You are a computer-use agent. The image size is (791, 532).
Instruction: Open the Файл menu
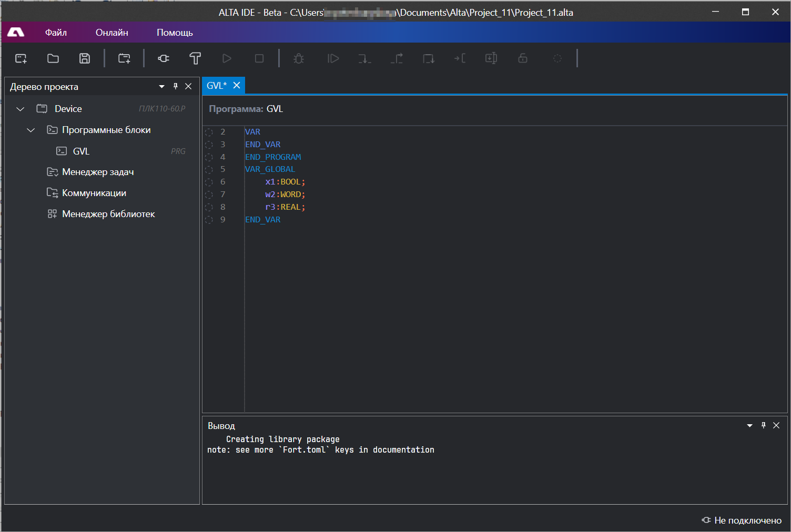[56, 33]
